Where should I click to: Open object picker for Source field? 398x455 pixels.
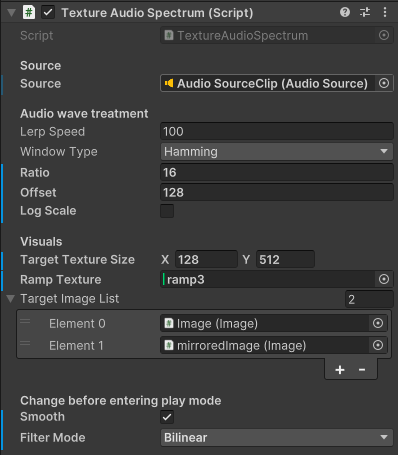click(x=384, y=83)
